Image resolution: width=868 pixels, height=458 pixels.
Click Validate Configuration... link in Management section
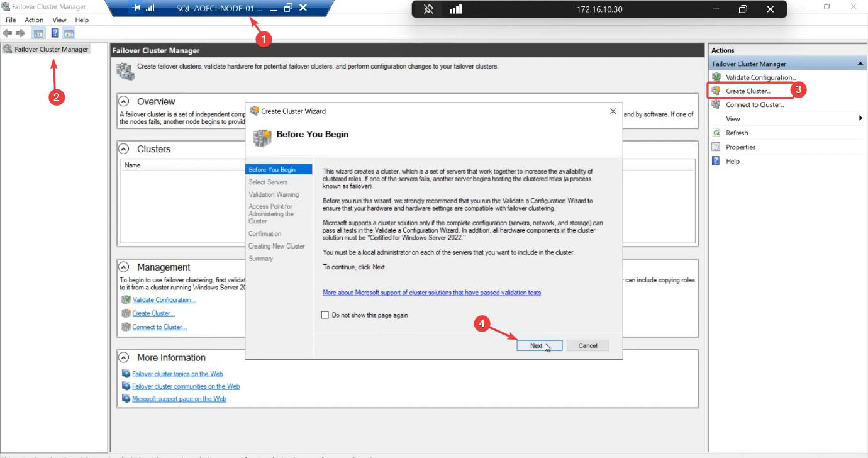click(x=164, y=300)
